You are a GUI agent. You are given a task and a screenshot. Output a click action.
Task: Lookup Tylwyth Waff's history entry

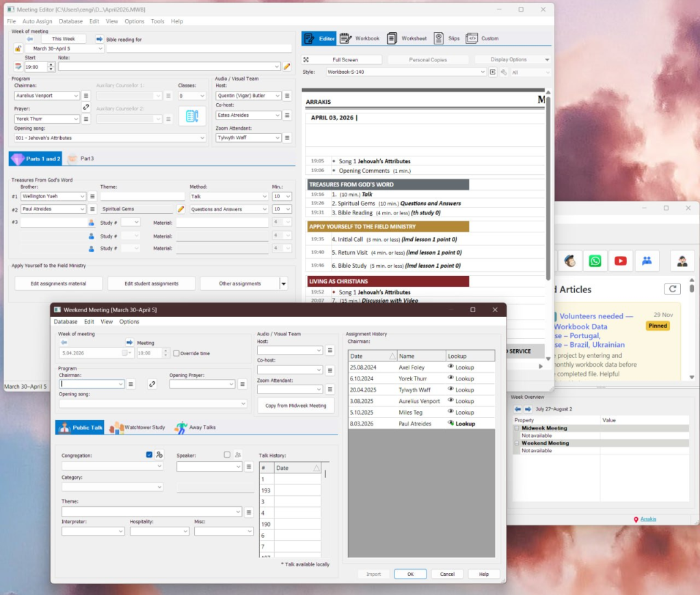pos(461,389)
